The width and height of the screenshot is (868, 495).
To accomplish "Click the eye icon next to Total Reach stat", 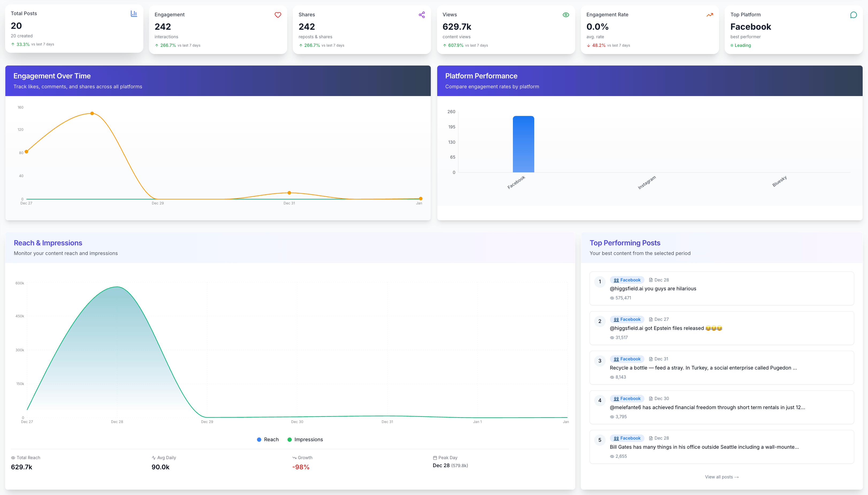I will (13, 458).
